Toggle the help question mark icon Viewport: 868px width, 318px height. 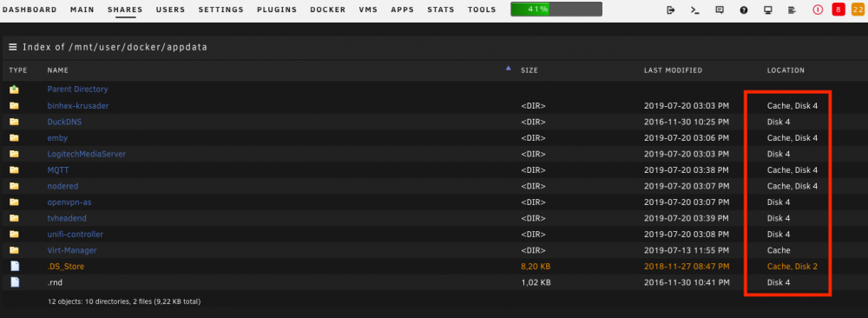pos(744,10)
